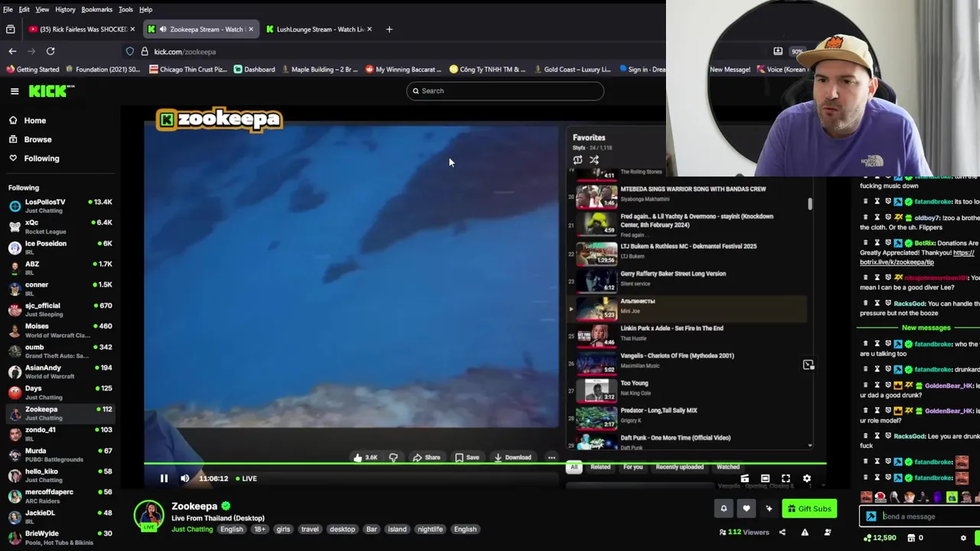The height and width of the screenshot is (551, 980).
Task: Like the video with thumbs-up 3.6K
Action: 365,458
